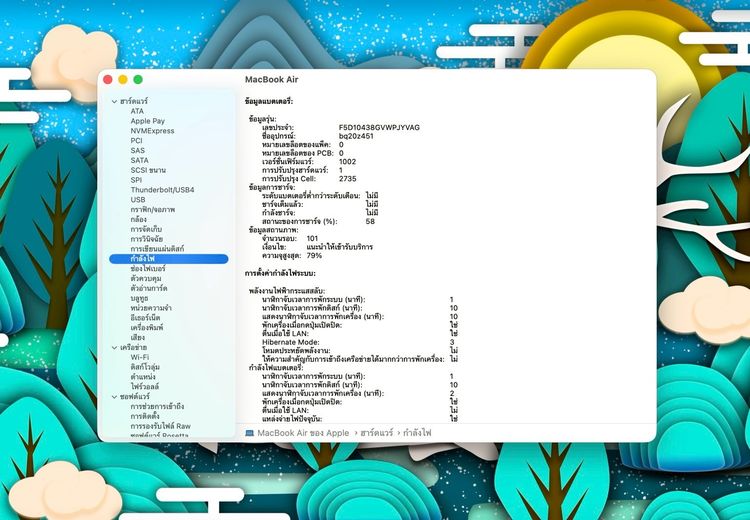Open the SCSI ขนาน entry

(x=148, y=170)
